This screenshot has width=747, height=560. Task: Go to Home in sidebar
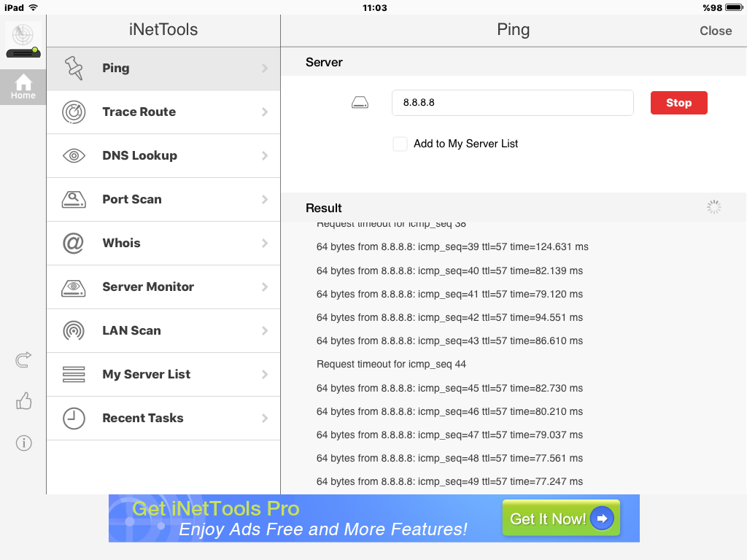point(23,87)
